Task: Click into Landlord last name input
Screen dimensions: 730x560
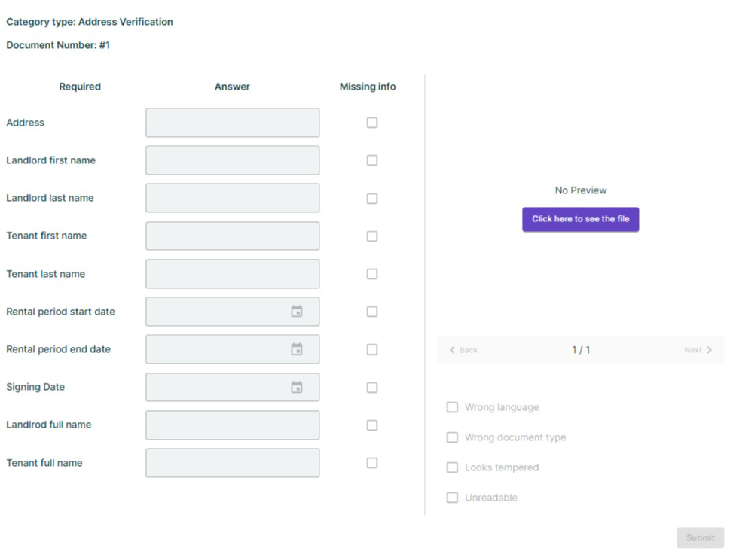Action: tap(232, 198)
